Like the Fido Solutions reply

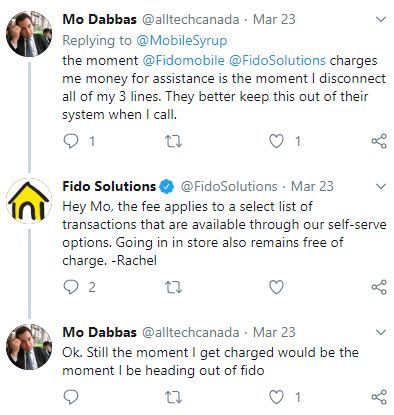(276, 287)
